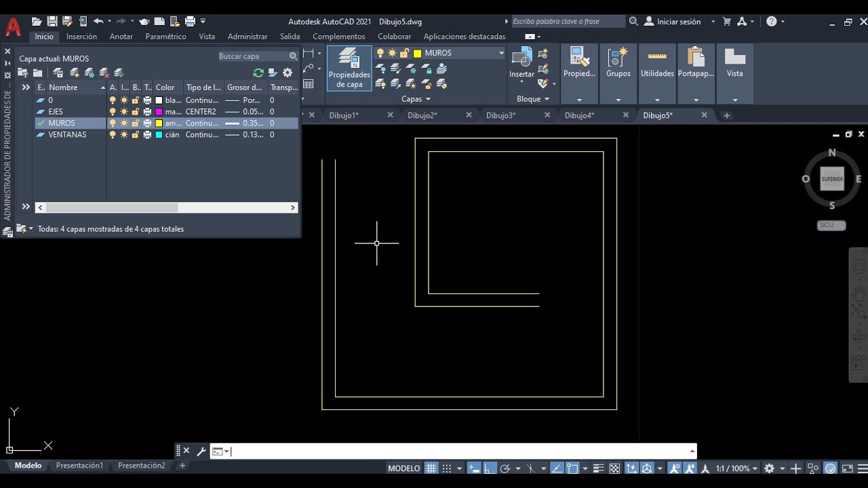Click the command line customize wrench icon

point(201,451)
